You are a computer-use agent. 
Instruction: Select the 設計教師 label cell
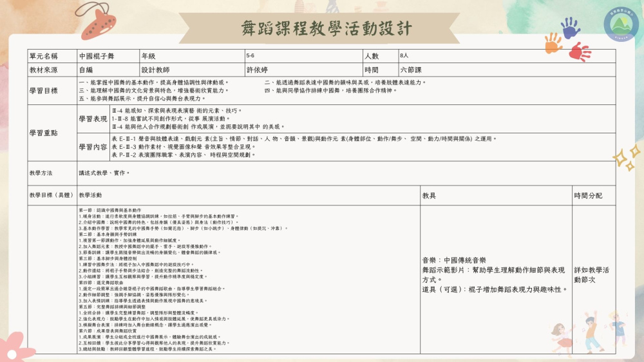click(x=192, y=70)
